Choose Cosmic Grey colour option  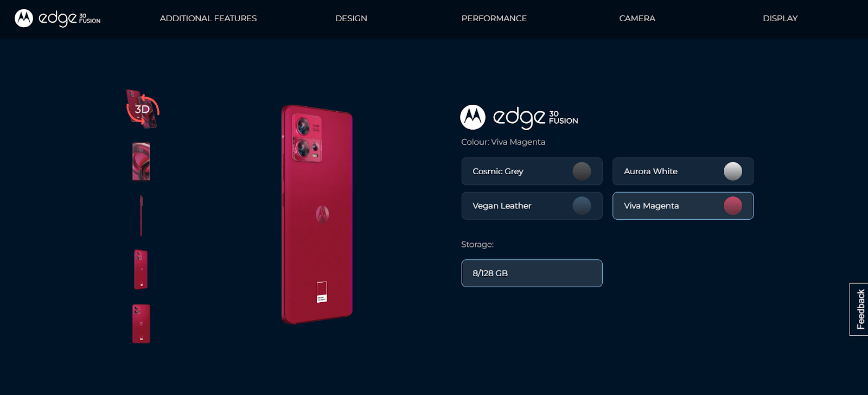532,171
